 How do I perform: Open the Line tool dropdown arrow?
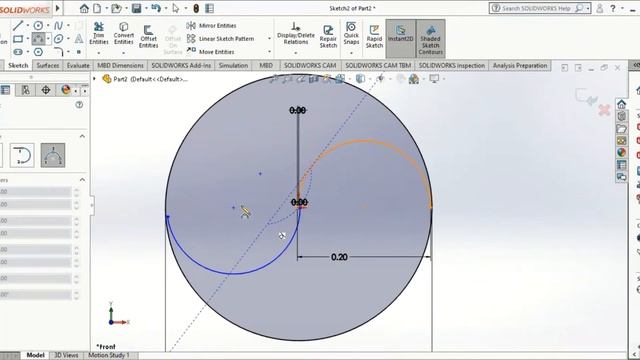(28, 26)
